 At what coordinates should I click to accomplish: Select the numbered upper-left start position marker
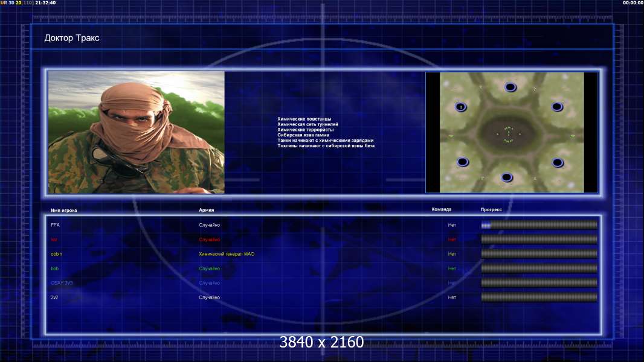point(461,107)
